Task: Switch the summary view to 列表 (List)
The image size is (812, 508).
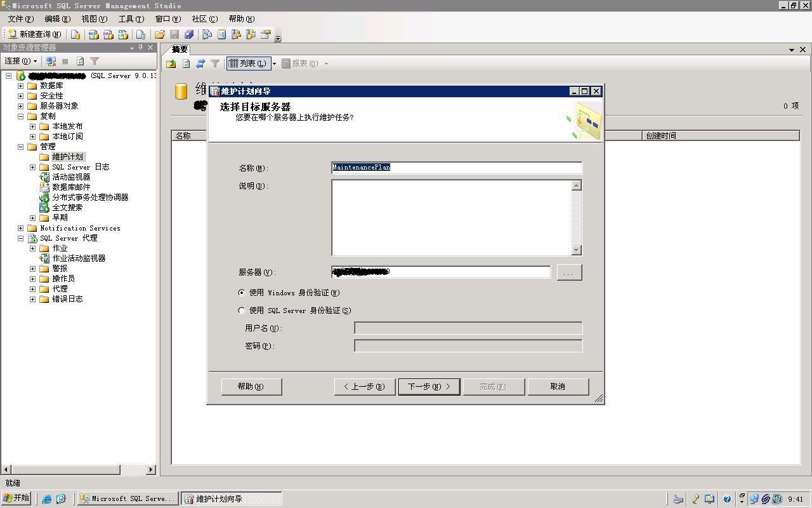Action: point(247,63)
